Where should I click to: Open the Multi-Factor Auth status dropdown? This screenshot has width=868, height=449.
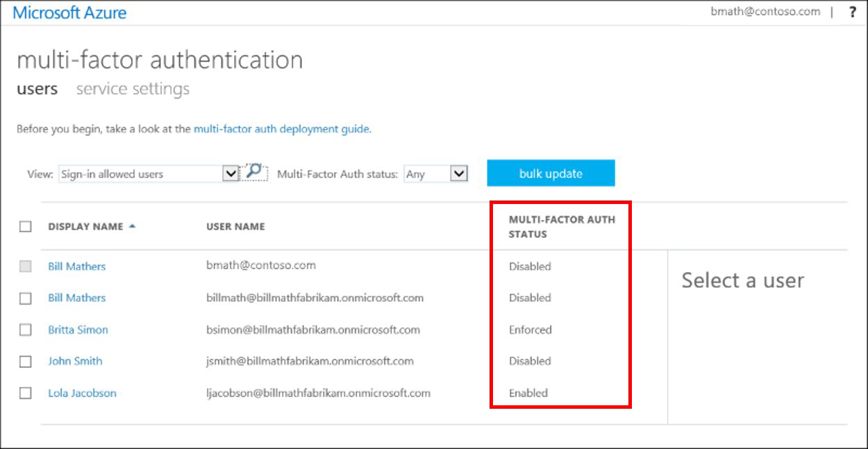[458, 174]
